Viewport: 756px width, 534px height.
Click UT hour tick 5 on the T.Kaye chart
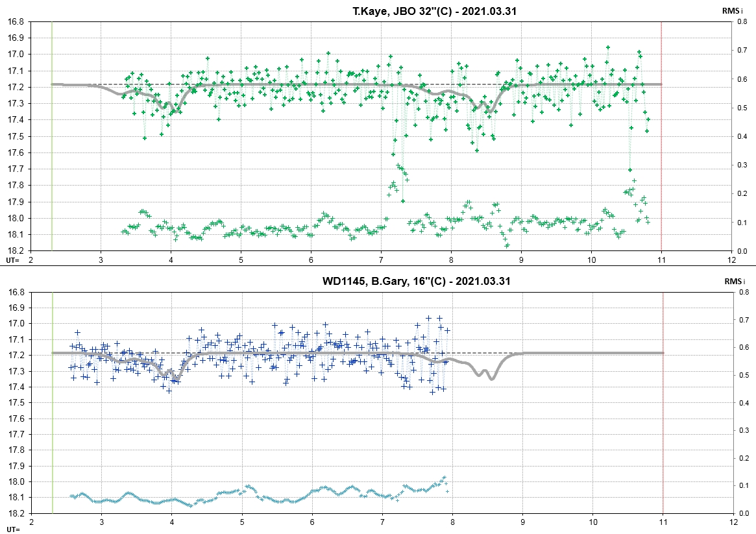[241, 260]
